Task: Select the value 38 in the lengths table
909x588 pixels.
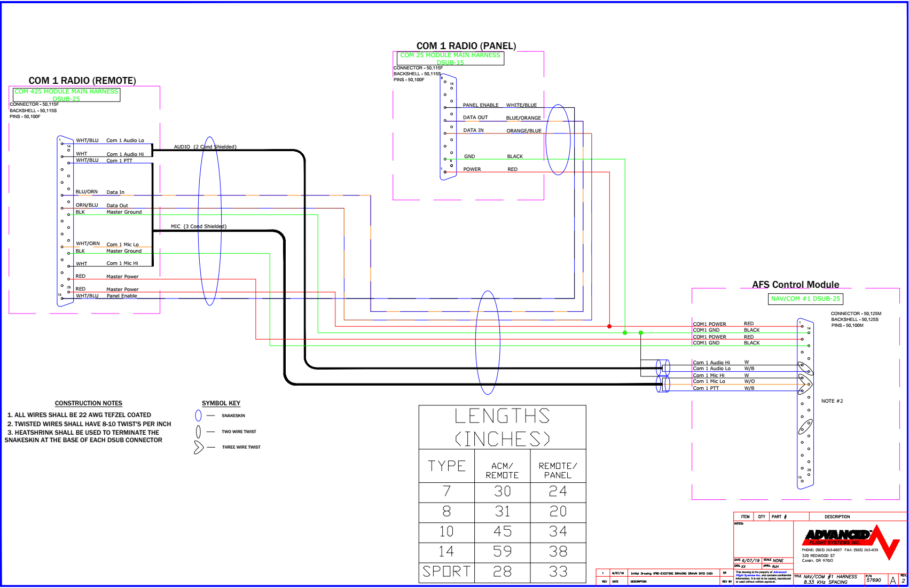Action: 558,551
